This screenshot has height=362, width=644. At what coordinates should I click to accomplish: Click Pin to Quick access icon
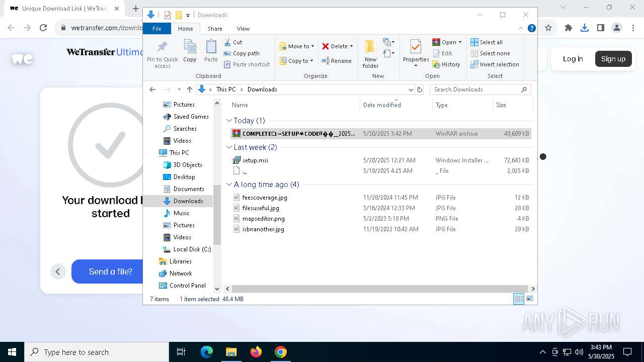pos(162,54)
